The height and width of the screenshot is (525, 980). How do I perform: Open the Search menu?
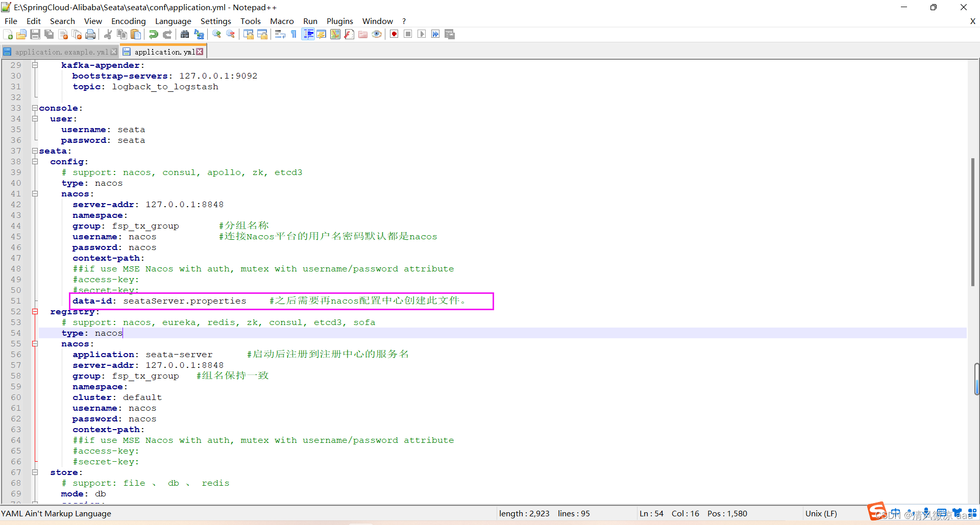point(62,21)
